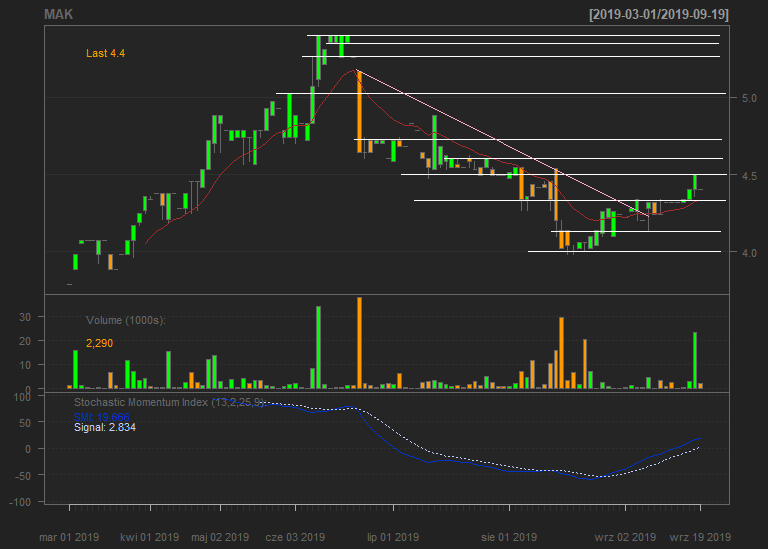Click the 'wrz 02 2019' date label
This screenshot has height=549, width=768.
tap(625, 537)
